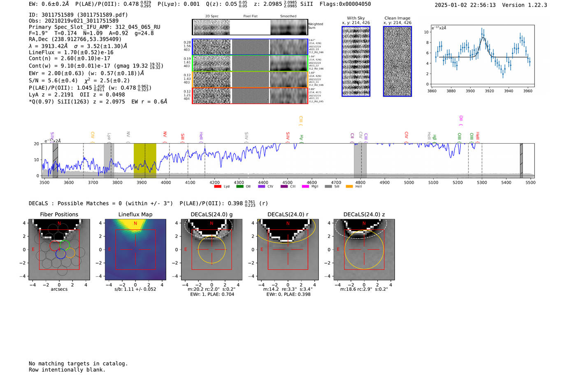Viewport: 576px width, 392px height.
Task: Open the DECaLS(24.0) g image
Action: (212, 249)
